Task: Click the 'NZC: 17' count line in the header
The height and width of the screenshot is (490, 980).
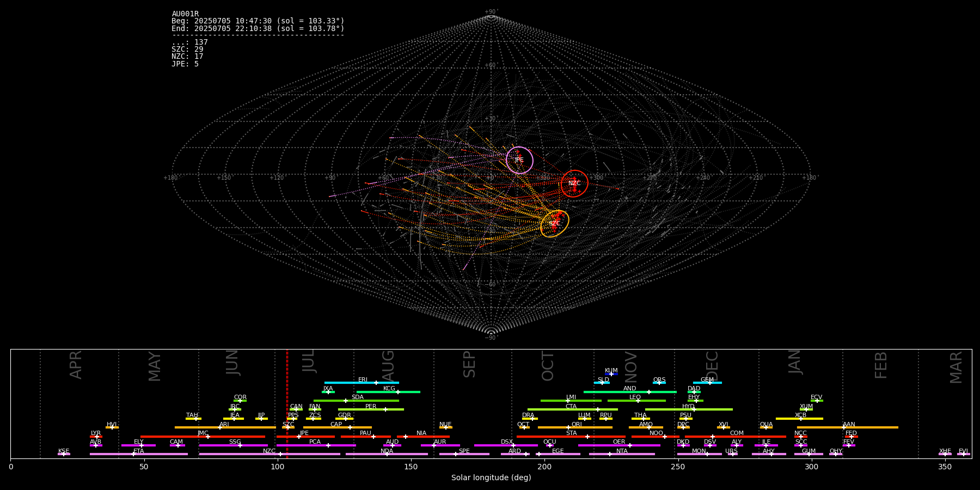Action: click(187, 57)
